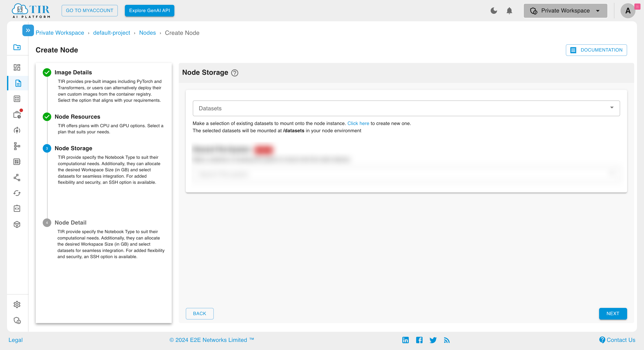Viewport: 644px width, 350px height.
Task: Click the BACK button
Action: pyautogui.click(x=200, y=313)
